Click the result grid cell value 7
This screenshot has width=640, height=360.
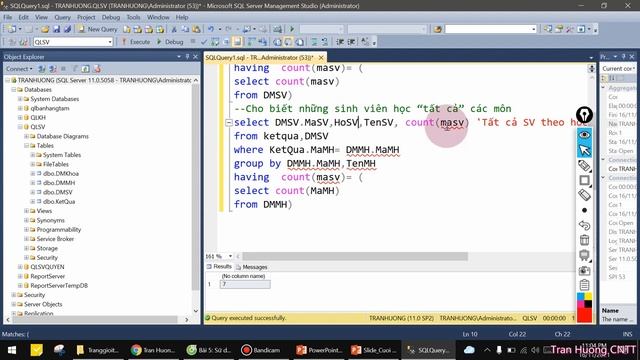(x=245, y=284)
